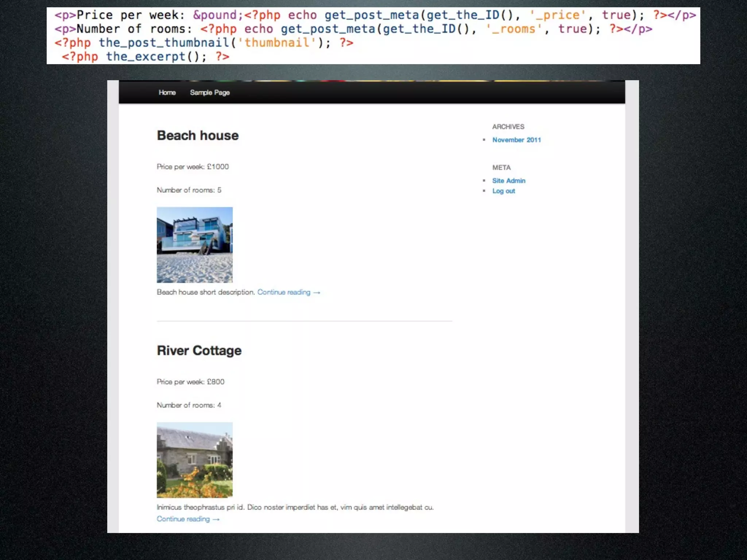
Task: Click the the_post_thumbnail code line
Action: pos(204,43)
